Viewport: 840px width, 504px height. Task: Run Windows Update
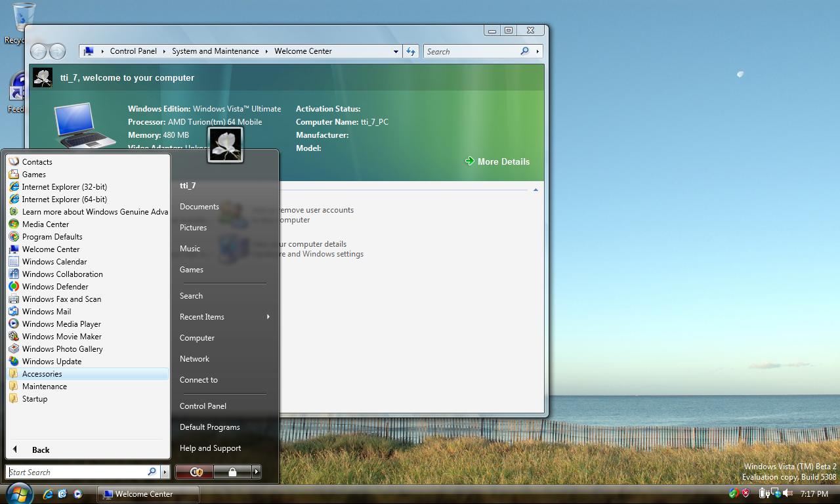88,362
